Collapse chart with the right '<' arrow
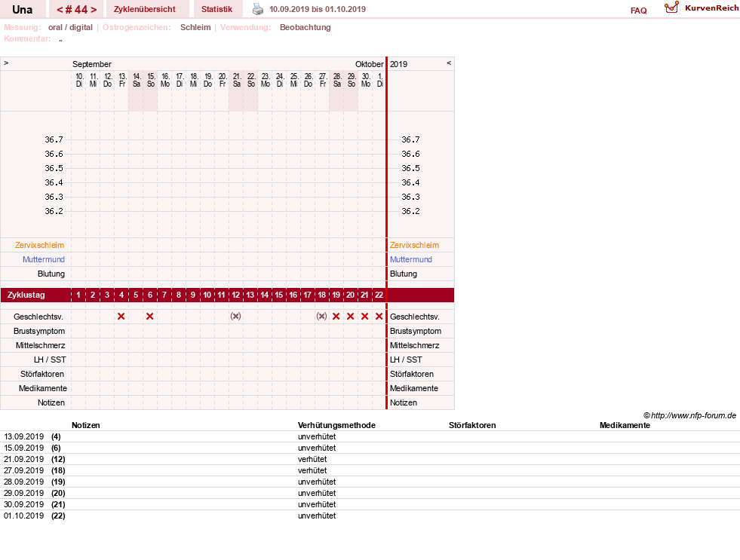The width and height of the screenshot is (740, 560). 449,63
